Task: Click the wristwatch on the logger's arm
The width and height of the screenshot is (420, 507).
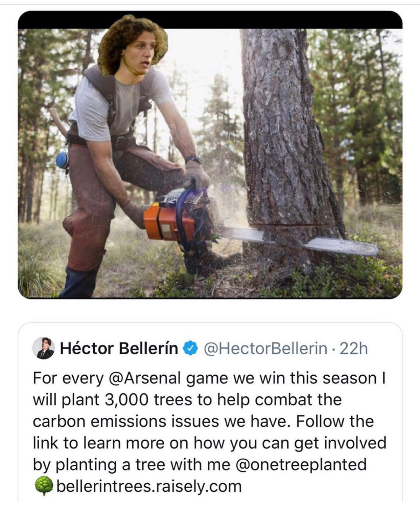Action: 193,159
